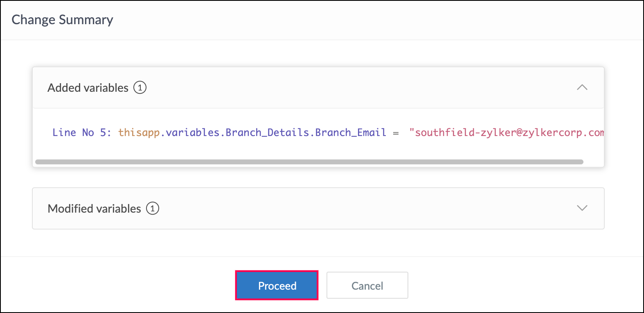Click the Change Summary dialog title
This screenshot has width=644, height=313.
[62, 20]
